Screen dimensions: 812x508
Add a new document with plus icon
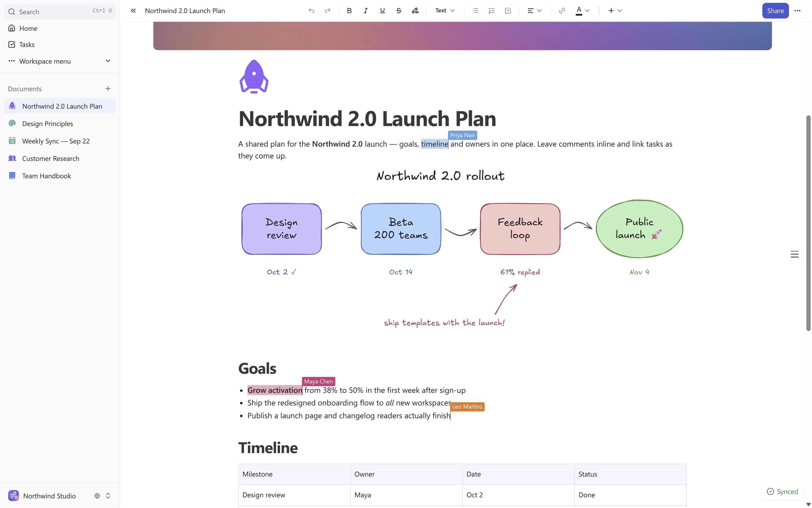tap(108, 89)
